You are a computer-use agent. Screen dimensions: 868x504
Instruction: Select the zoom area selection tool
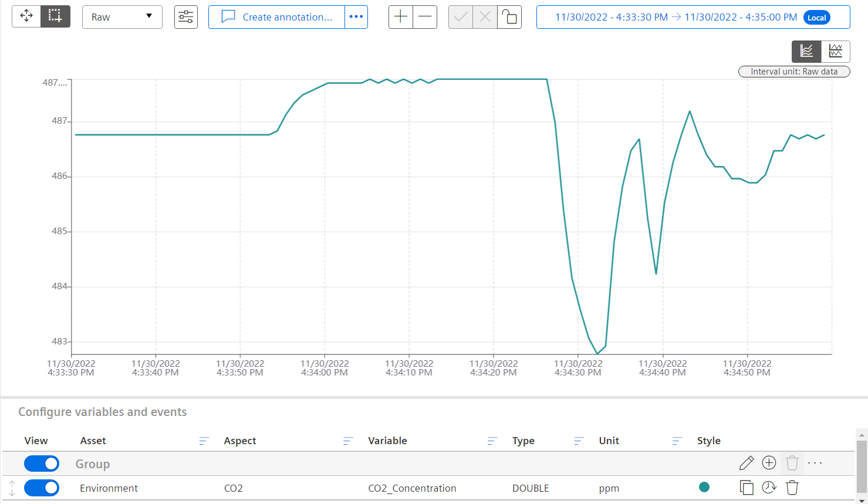click(x=55, y=16)
